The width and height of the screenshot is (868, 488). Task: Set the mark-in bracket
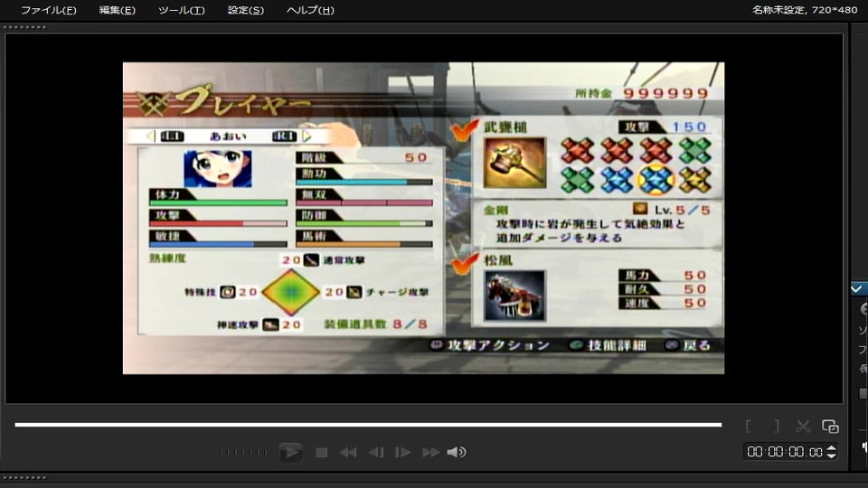pos(749,426)
